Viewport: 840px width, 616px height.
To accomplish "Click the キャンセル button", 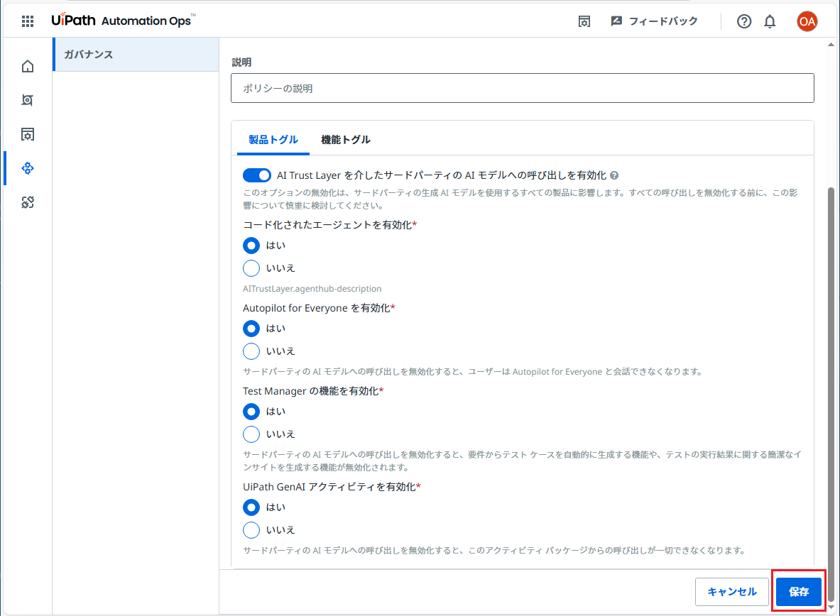I will tap(732, 591).
